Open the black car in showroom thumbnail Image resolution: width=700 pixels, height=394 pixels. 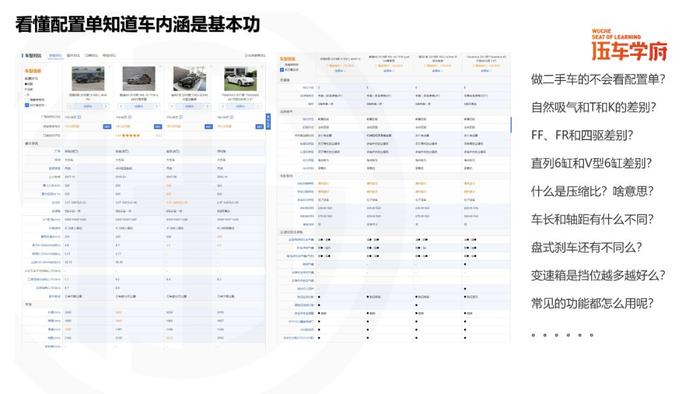[190, 79]
